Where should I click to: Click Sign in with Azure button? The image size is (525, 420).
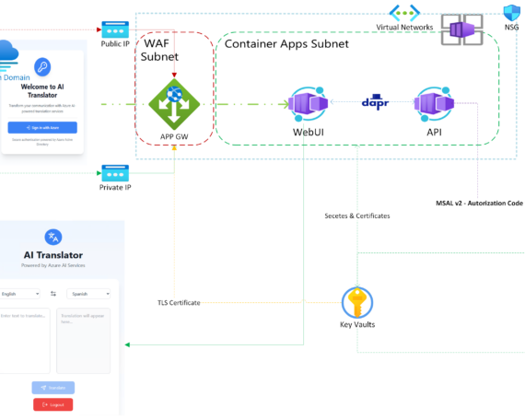click(x=42, y=128)
